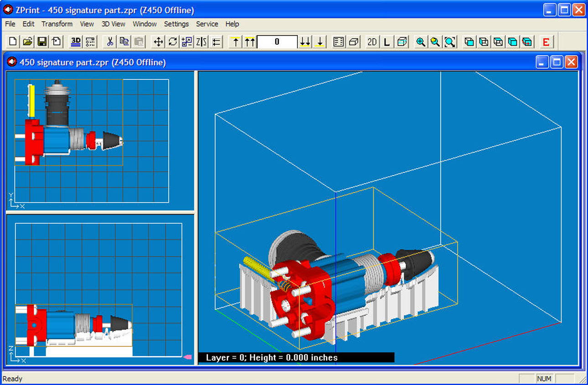Select the Scale part tool
This screenshot has width=588, height=385.
[x=186, y=42]
